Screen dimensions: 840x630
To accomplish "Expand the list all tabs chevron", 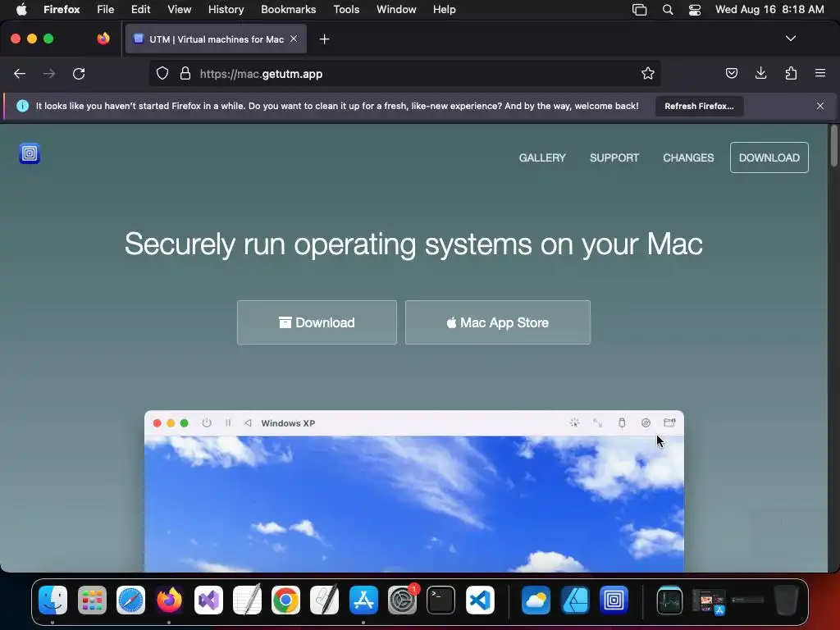I will pos(791,39).
